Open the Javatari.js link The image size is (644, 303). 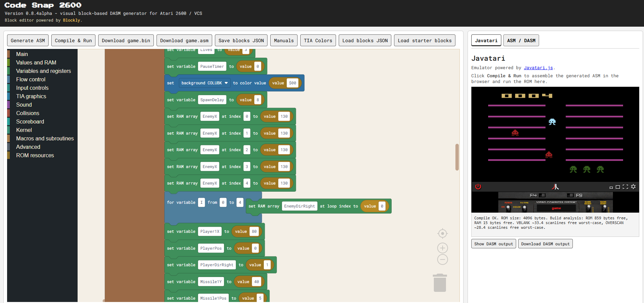pyautogui.click(x=538, y=68)
